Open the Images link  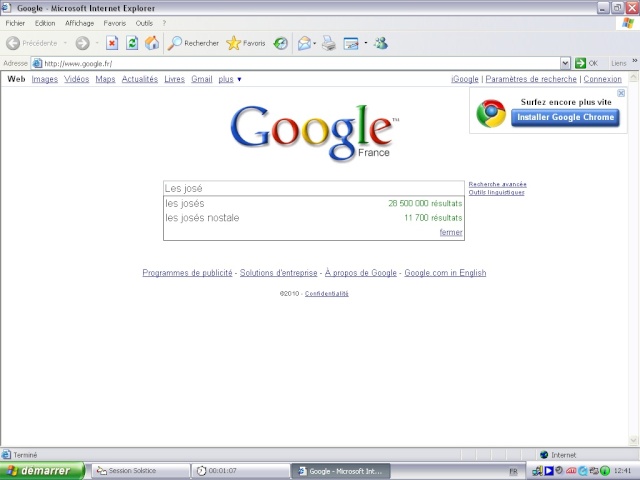click(x=44, y=79)
